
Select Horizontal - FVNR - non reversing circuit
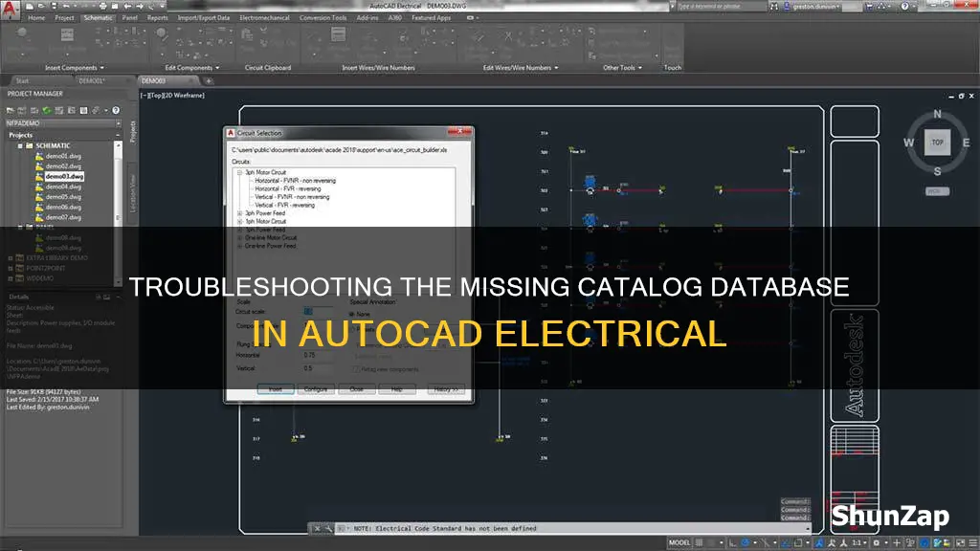click(295, 181)
